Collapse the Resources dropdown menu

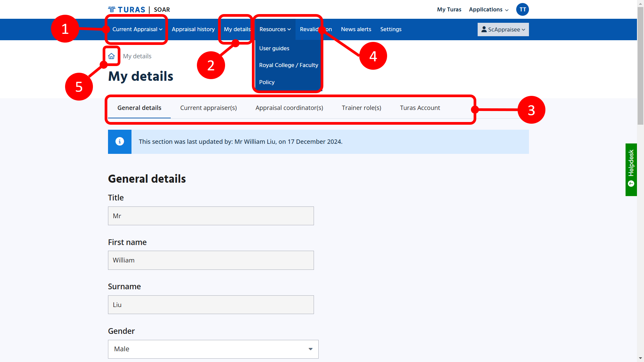[275, 29]
